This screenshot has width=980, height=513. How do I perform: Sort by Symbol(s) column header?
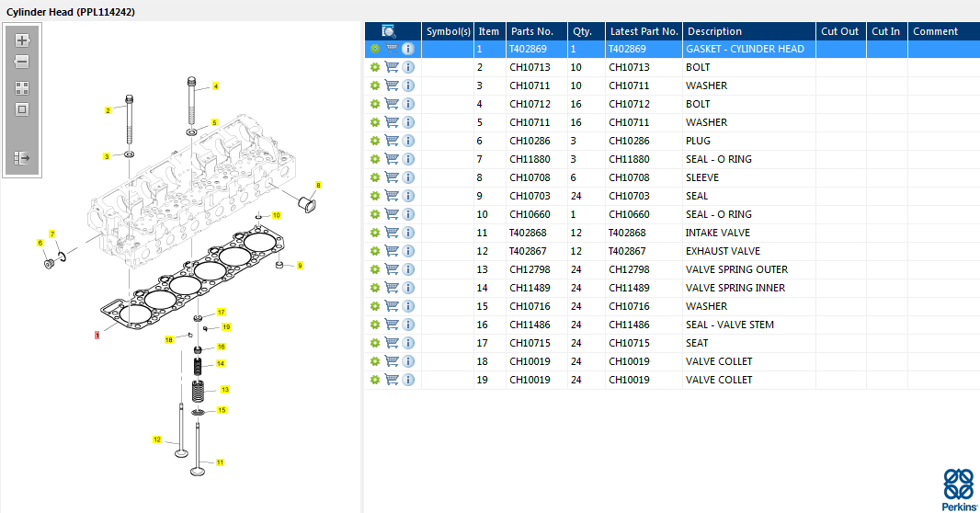(448, 31)
